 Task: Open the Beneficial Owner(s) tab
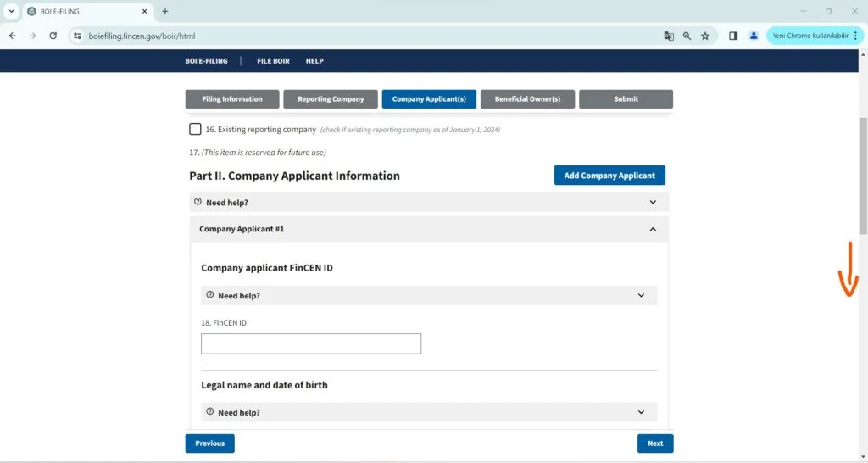(x=527, y=99)
